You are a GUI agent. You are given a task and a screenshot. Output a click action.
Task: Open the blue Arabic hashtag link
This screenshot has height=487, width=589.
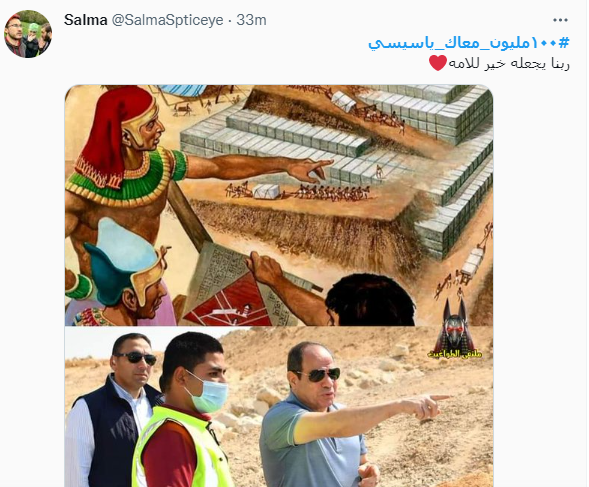[x=469, y=42]
